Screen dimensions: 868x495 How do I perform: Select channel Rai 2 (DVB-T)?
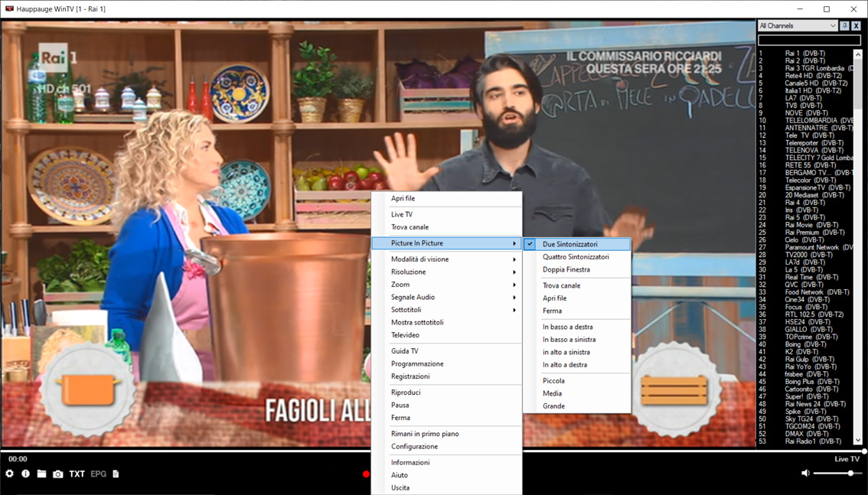coord(805,61)
